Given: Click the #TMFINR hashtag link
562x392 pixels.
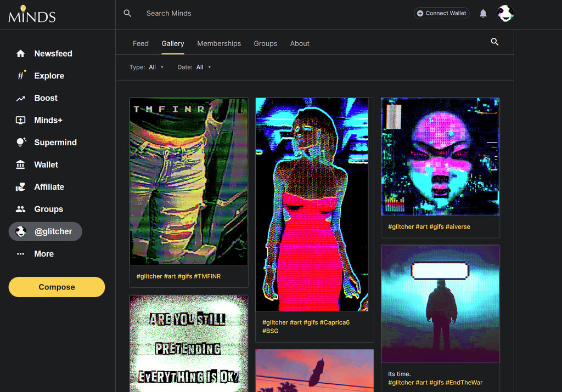Looking at the screenshot, I should coord(207,276).
